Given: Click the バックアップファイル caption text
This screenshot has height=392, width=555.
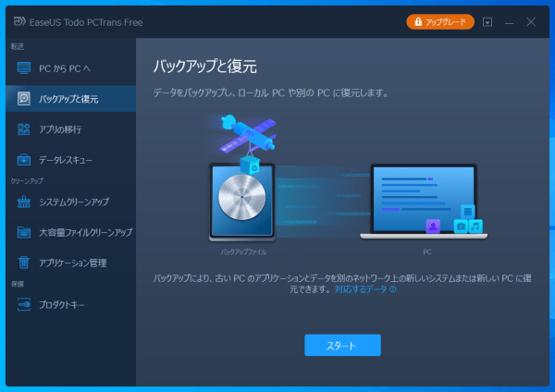Looking at the screenshot, I should 243,251.
